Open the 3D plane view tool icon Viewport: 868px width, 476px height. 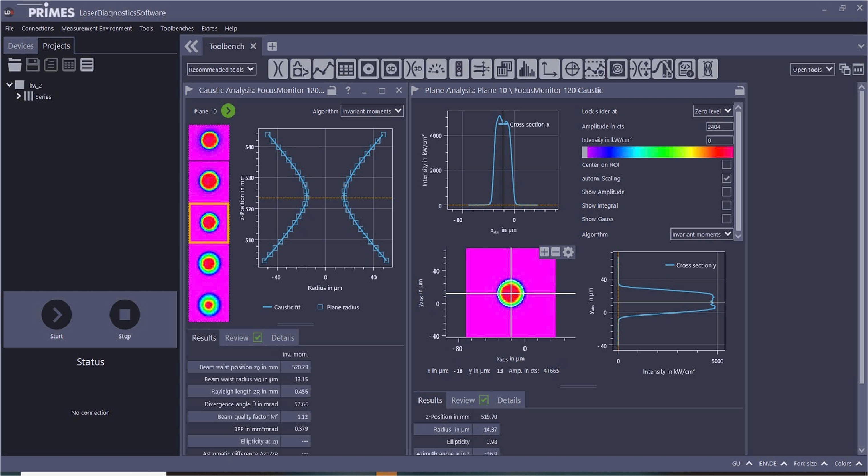391,69
